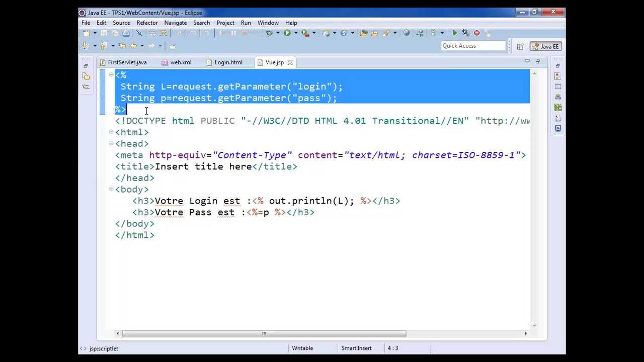Click the Smart Insert status entry
The image size is (644, 362).
[x=356, y=348]
